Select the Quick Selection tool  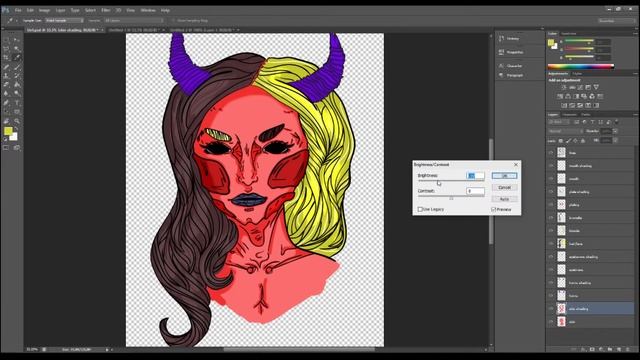click(x=17, y=49)
